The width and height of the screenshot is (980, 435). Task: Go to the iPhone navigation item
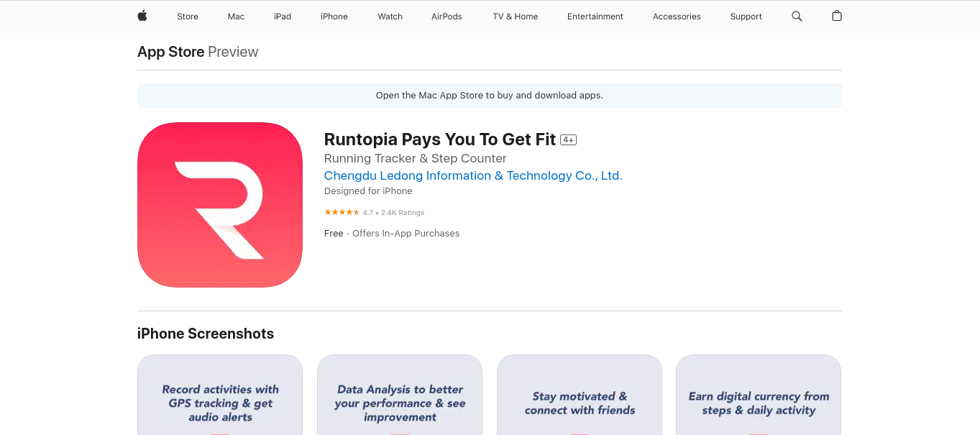(x=334, y=17)
